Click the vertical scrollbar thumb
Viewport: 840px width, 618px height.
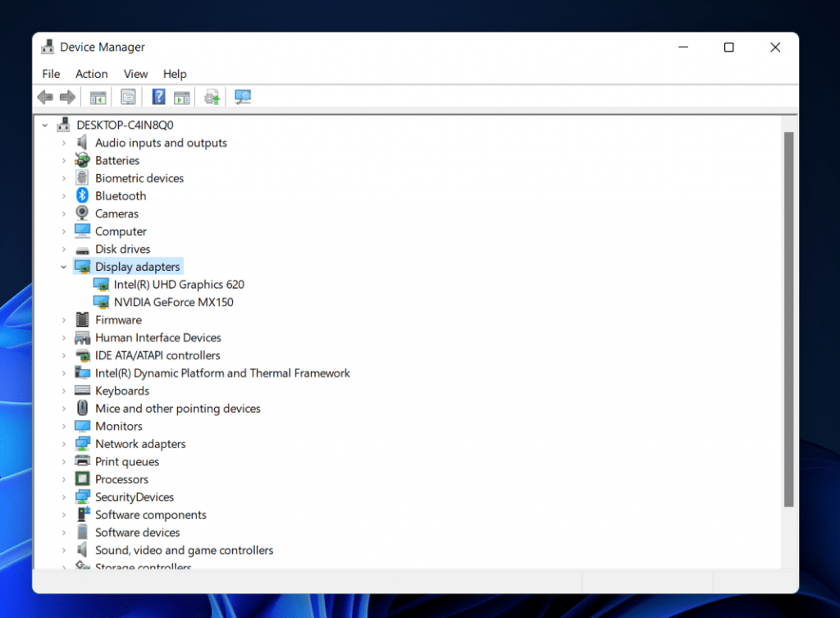click(788, 318)
